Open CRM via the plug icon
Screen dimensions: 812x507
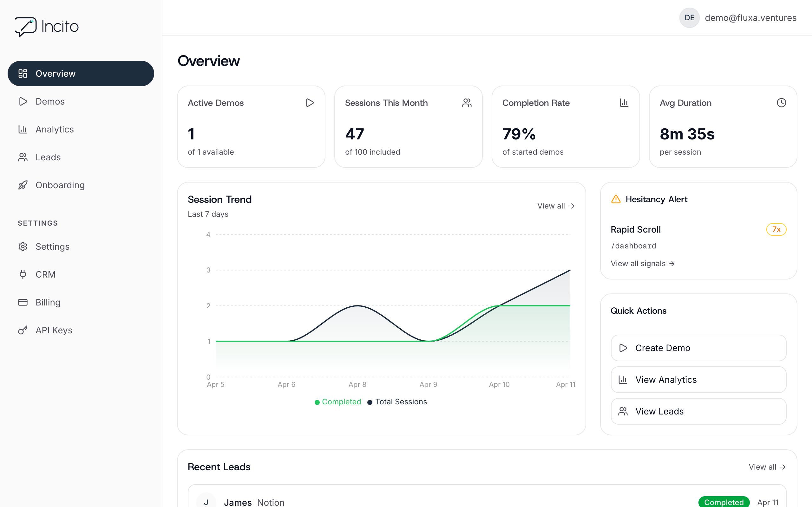(x=23, y=274)
